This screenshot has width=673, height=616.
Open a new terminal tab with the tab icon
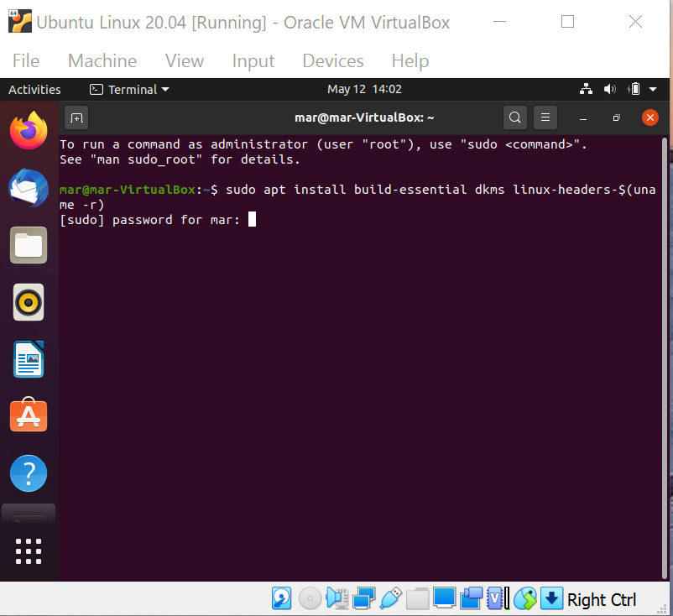coord(76,117)
